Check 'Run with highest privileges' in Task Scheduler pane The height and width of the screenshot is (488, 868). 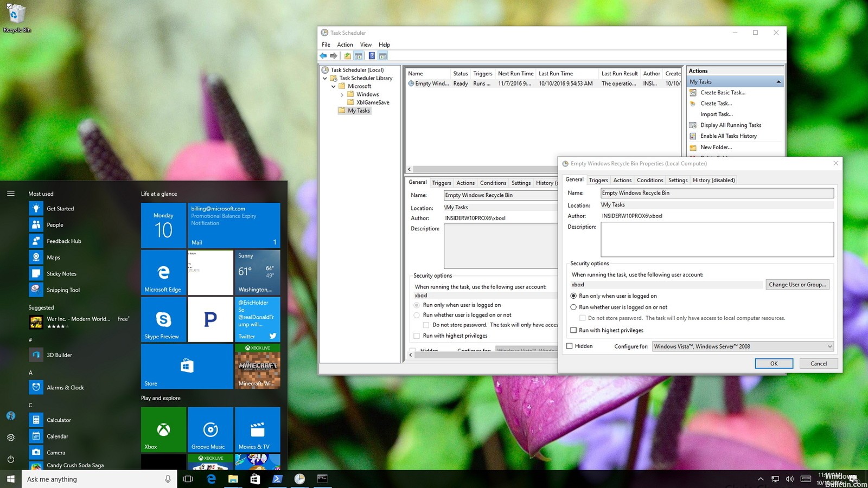(x=417, y=336)
